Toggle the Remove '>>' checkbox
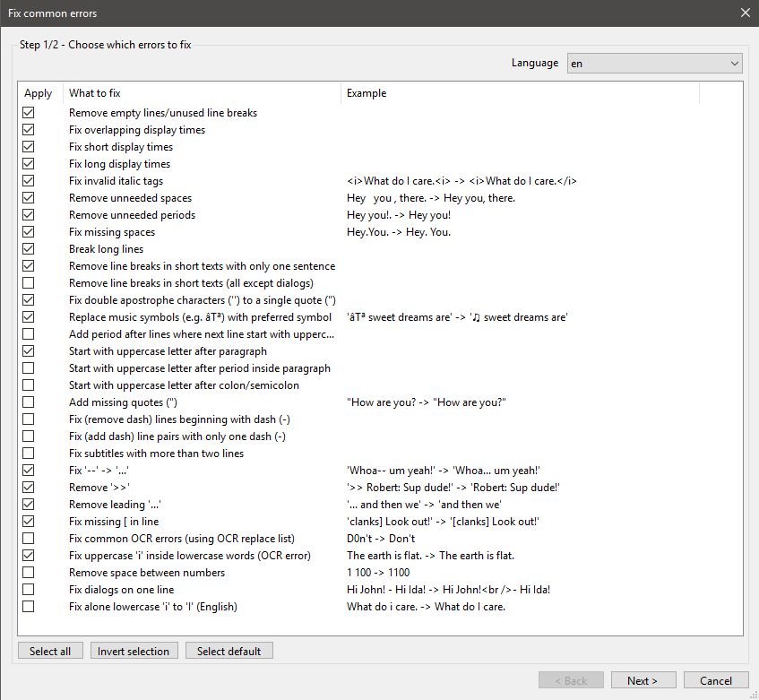This screenshot has height=700, width=759. [x=29, y=488]
